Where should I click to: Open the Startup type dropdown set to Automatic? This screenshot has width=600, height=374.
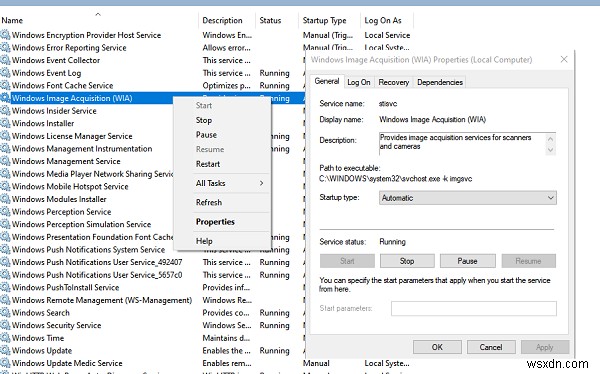(x=468, y=198)
